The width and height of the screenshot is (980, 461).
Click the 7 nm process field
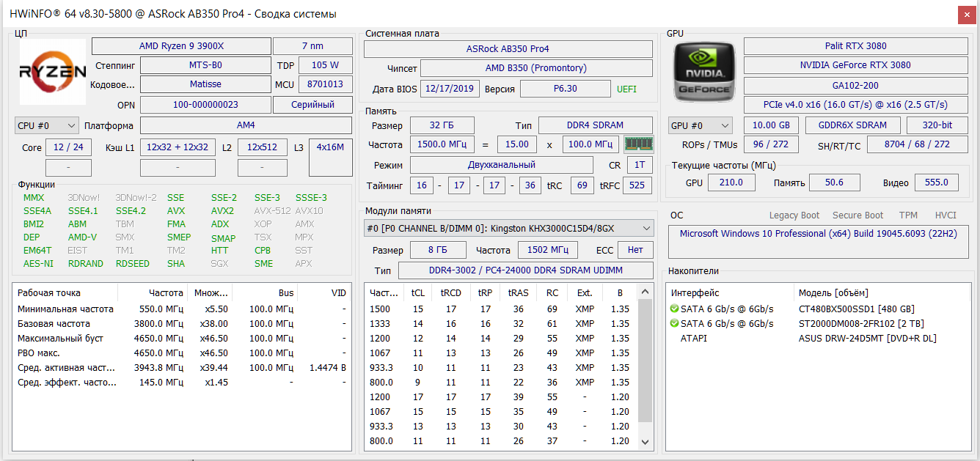click(x=312, y=46)
